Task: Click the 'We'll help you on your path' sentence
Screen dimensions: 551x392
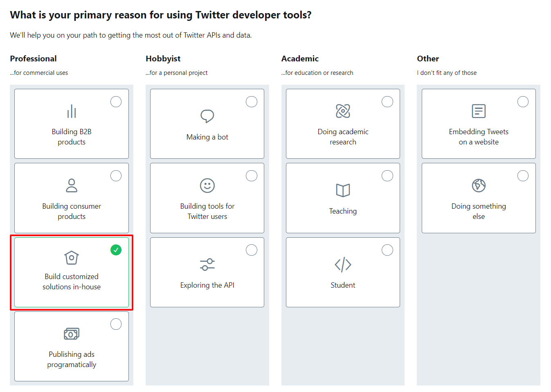Action: tap(131, 35)
